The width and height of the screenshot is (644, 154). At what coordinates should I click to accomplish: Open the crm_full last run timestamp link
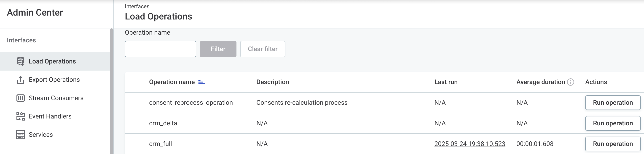(x=470, y=144)
